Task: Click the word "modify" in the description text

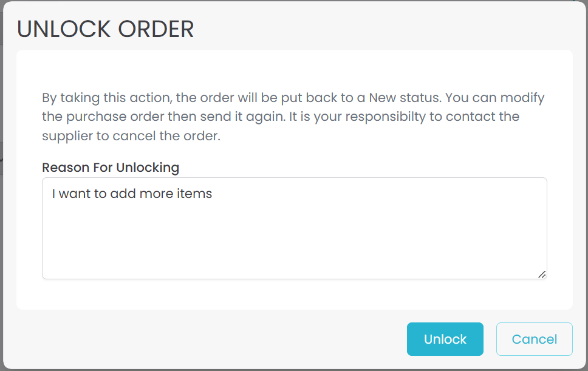Action: [x=523, y=97]
